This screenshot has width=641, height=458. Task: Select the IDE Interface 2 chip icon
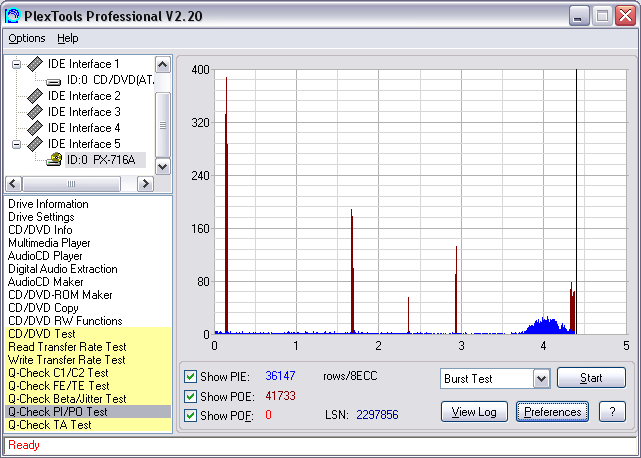click(x=35, y=96)
